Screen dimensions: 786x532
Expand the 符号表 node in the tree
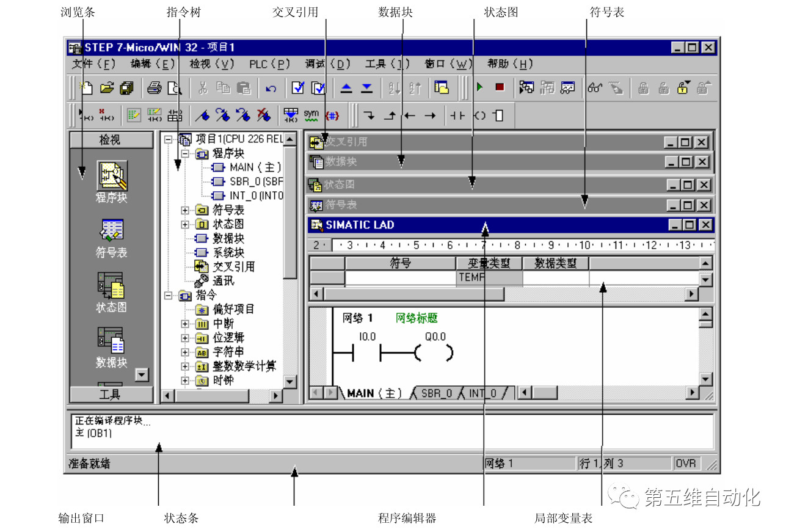click(185, 210)
